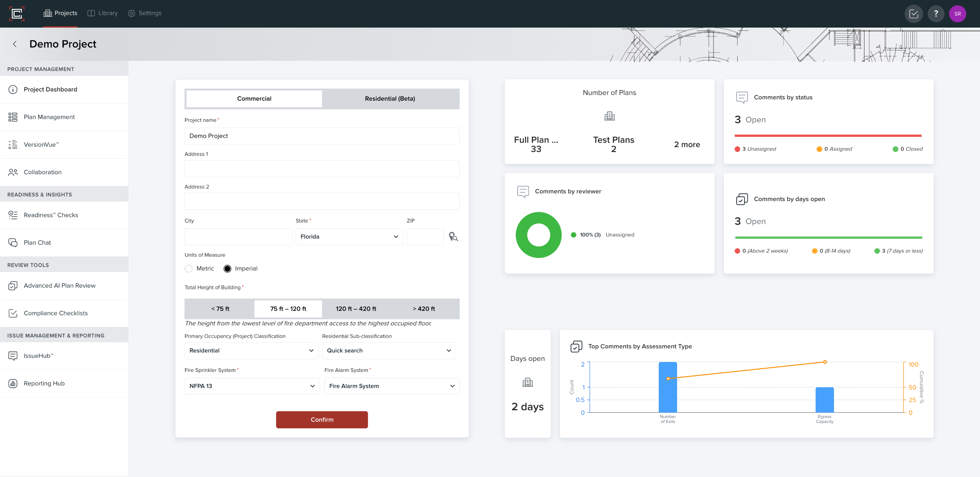Open the checklist icon in top bar
The width and height of the screenshot is (980, 477).
point(913,14)
